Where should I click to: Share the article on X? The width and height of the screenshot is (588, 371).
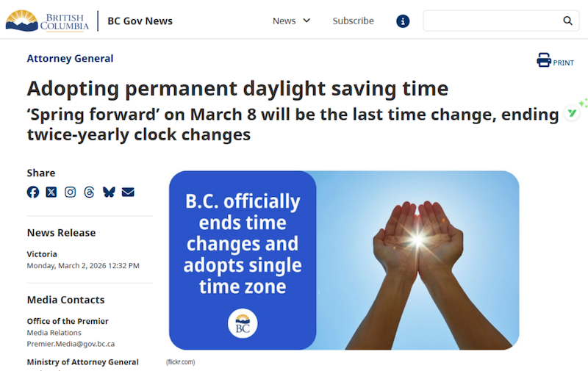[x=51, y=192]
